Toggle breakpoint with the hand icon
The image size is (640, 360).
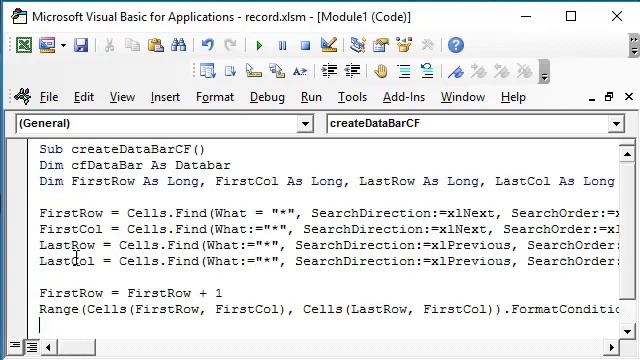pos(381,71)
